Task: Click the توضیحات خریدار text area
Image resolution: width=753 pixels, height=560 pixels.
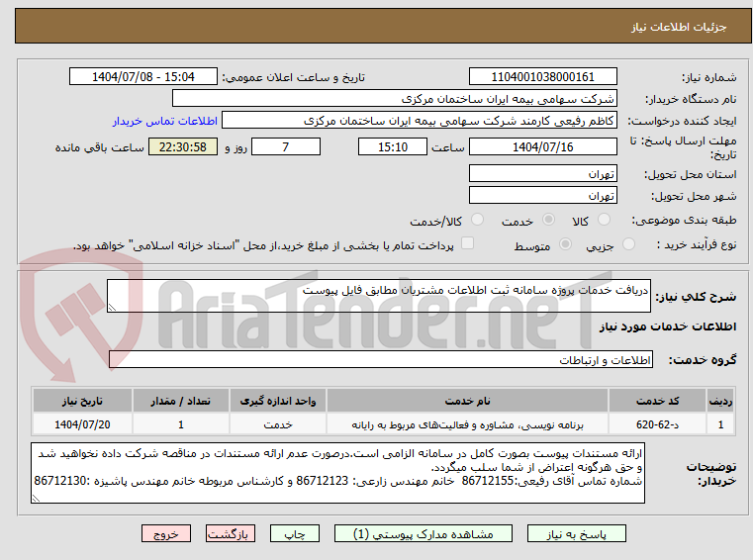Action: [x=337, y=473]
